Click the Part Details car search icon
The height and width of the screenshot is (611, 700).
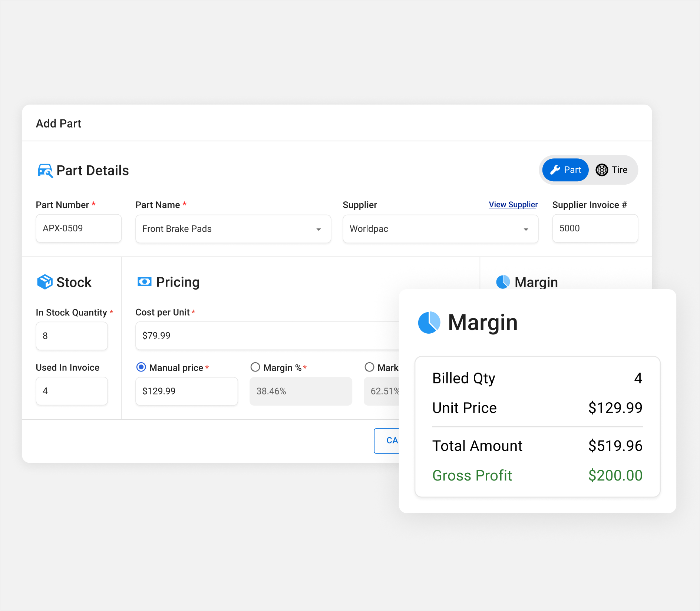click(x=45, y=171)
